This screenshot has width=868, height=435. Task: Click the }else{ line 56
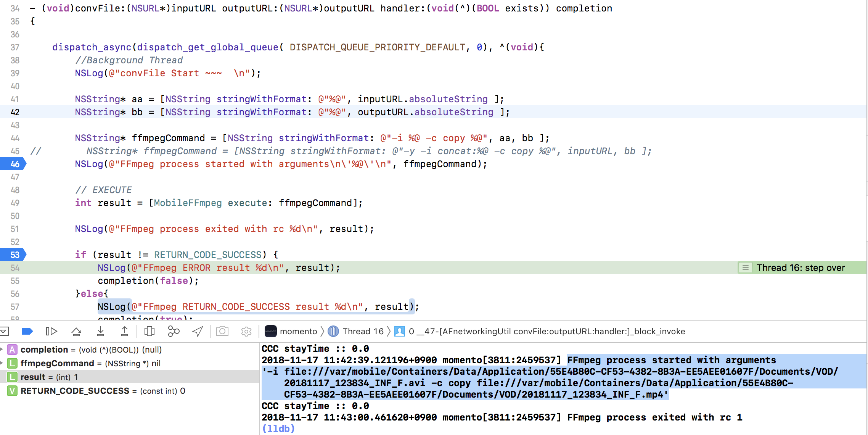tap(92, 294)
